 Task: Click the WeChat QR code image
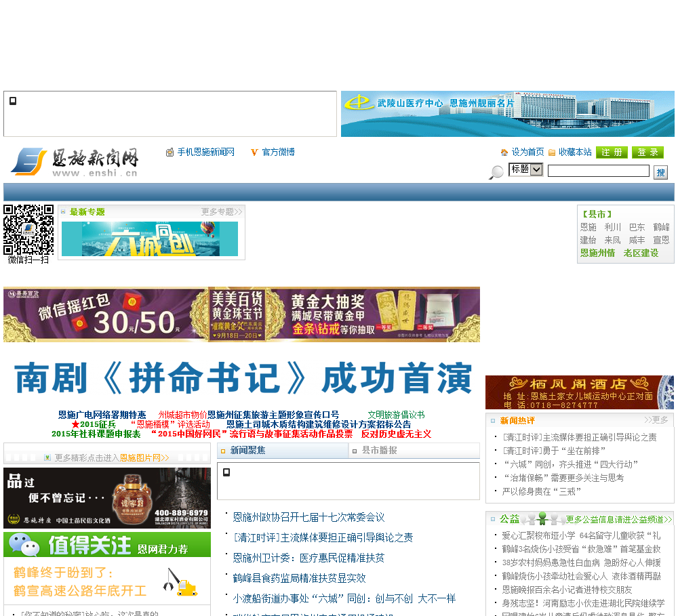click(28, 230)
